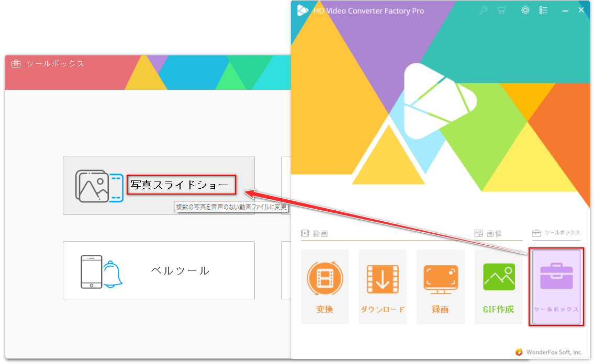Image resolution: width=594 pixels, height=364 pixels.
Task: Select 写真スライドショー in the toolbox
Action: click(x=179, y=185)
